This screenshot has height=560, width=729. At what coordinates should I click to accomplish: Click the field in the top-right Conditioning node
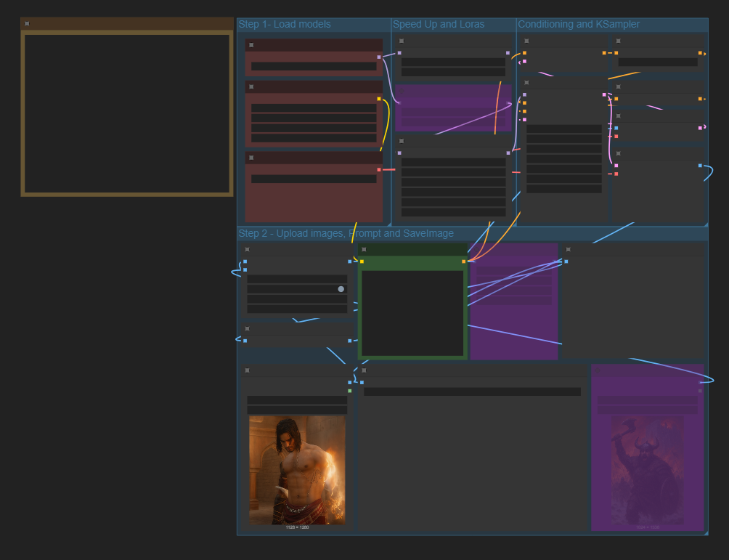(658, 62)
